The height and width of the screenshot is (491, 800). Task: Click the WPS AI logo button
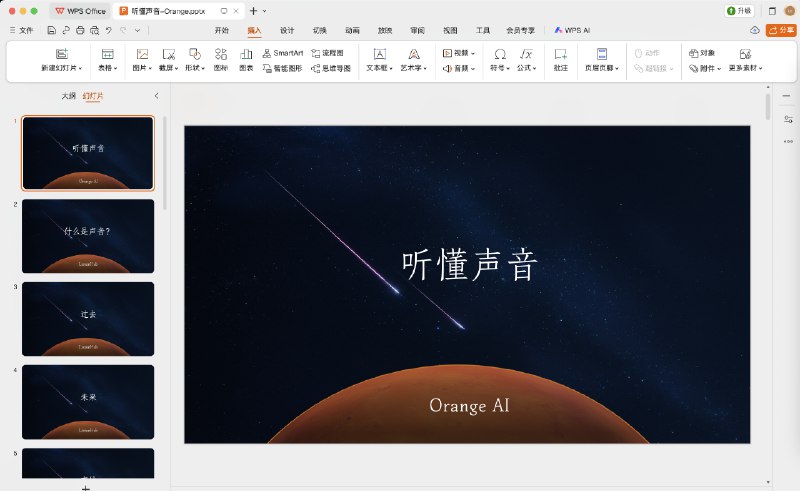572,31
